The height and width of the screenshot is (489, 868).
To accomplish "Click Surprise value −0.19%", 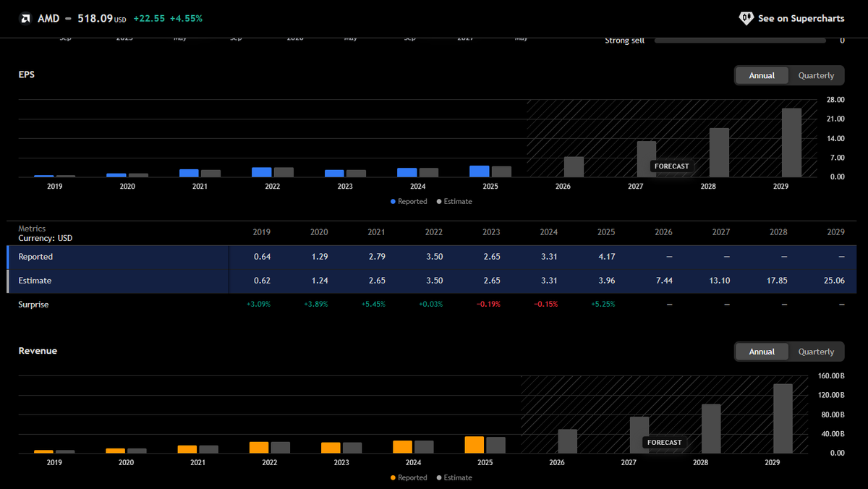I will pyautogui.click(x=488, y=305).
